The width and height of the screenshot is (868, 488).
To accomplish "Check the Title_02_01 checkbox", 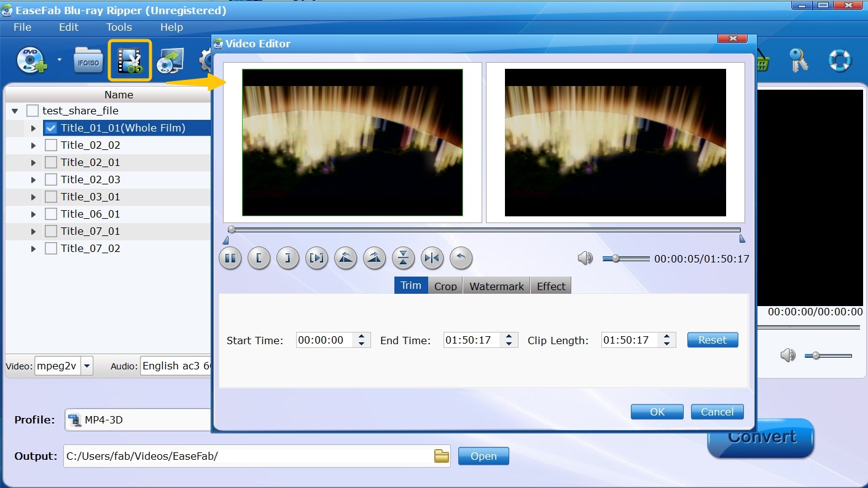I will click(x=51, y=162).
